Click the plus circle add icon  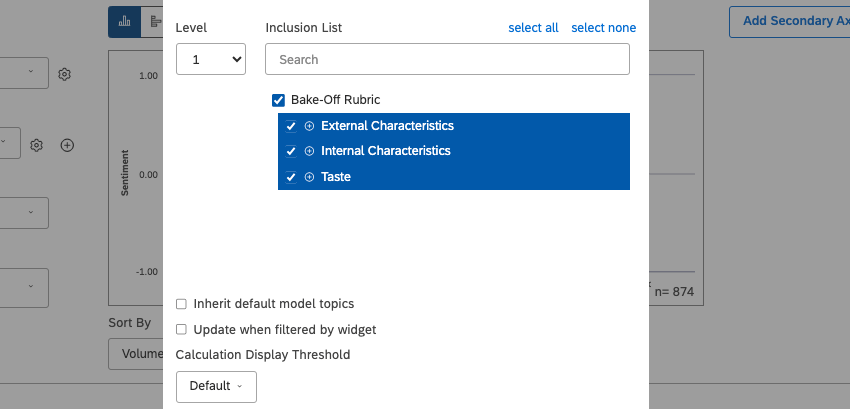coord(67,145)
